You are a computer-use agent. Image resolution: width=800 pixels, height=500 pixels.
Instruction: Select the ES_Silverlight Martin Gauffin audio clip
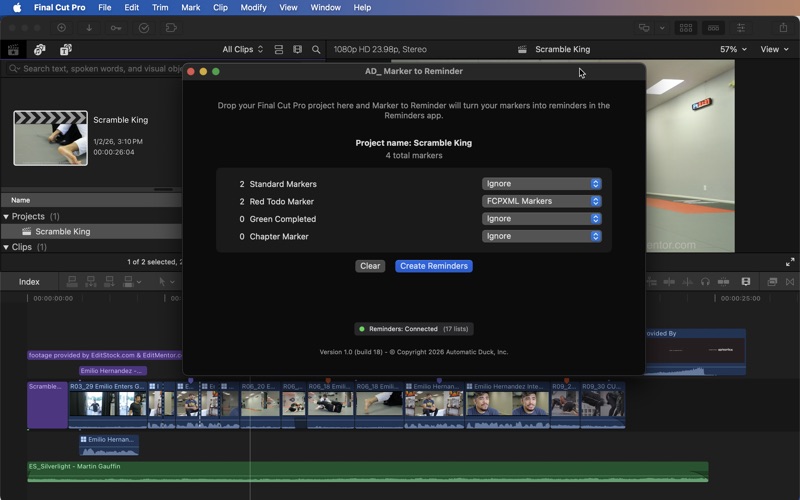click(x=367, y=472)
